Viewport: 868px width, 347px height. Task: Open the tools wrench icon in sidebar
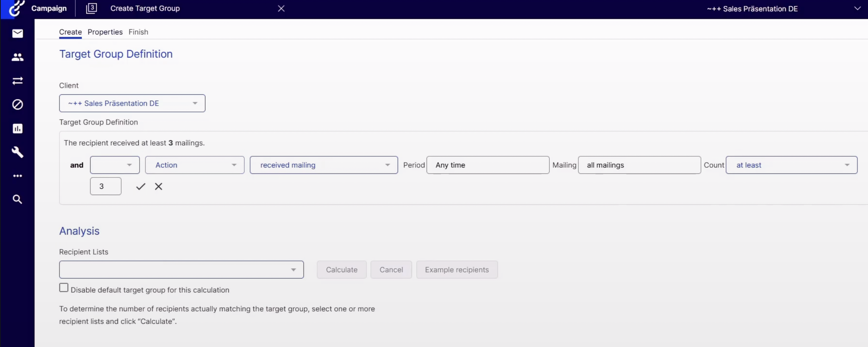tap(17, 152)
